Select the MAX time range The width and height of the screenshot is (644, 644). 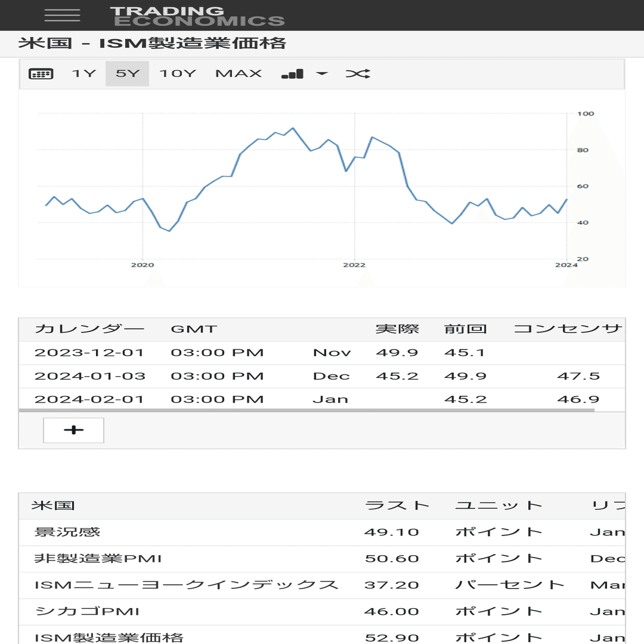(238, 73)
